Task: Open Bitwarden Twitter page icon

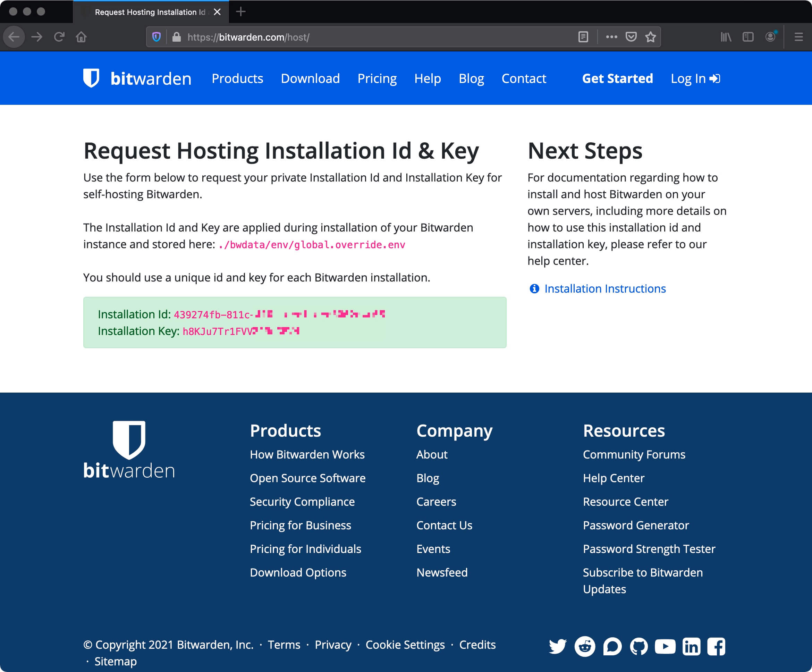Action: [x=558, y=646]
